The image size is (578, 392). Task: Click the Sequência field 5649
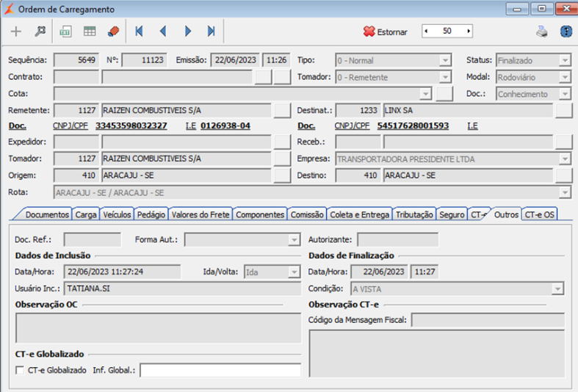(76, 60)
